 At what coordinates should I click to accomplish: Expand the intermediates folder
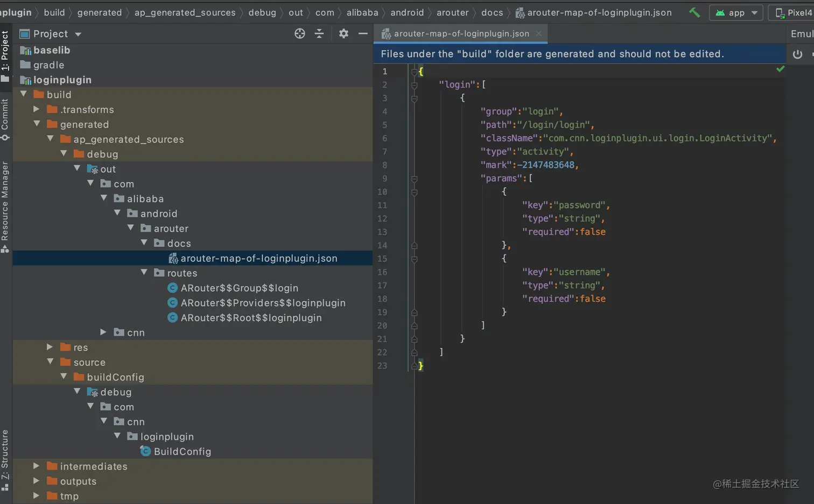[37, 466]
